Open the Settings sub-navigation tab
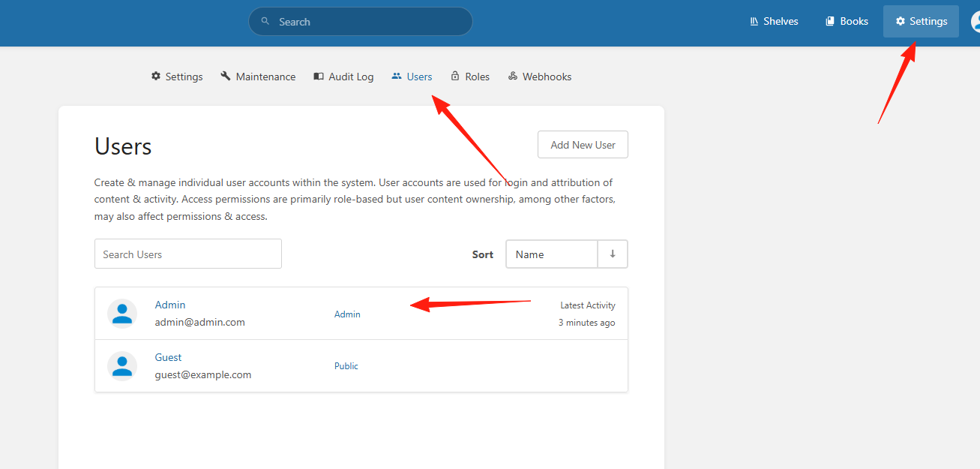Image resolution: width=980 pixels, height=469 pixels. point(177,77)
